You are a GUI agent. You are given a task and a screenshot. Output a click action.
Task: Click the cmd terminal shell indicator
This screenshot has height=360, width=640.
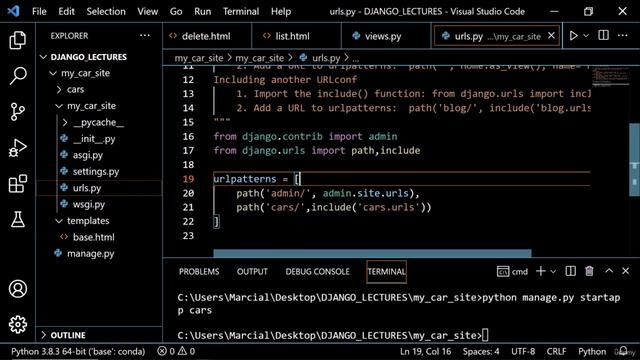(512, 271)
